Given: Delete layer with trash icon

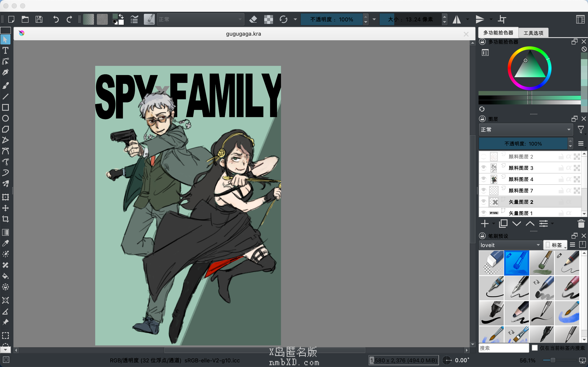Looking at the screenshot, I should [581, 224].
